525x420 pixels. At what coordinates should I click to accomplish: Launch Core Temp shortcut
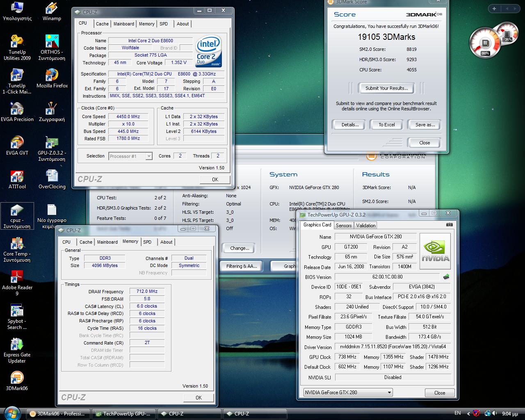(x=17, y=250)
